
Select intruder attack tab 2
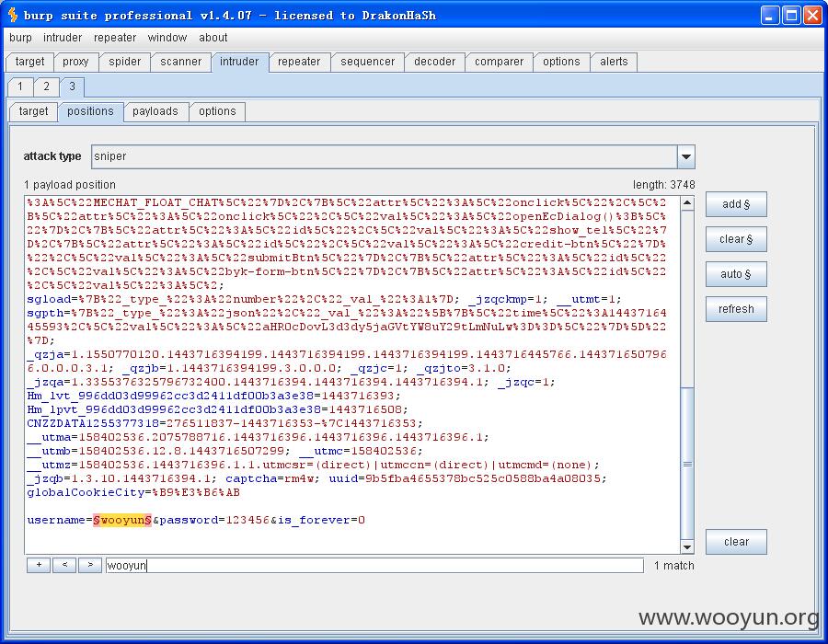(x=47, y=86)
